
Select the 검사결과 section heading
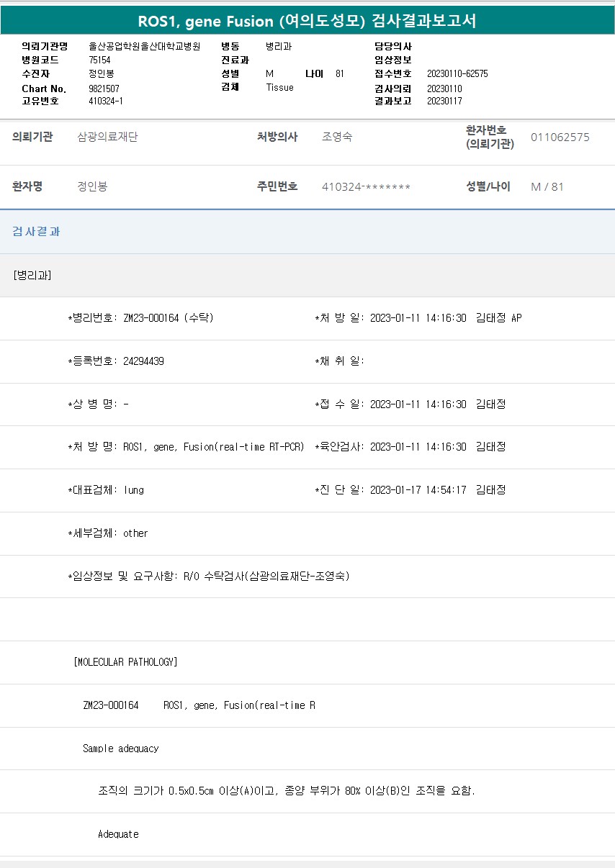(37, 232)
